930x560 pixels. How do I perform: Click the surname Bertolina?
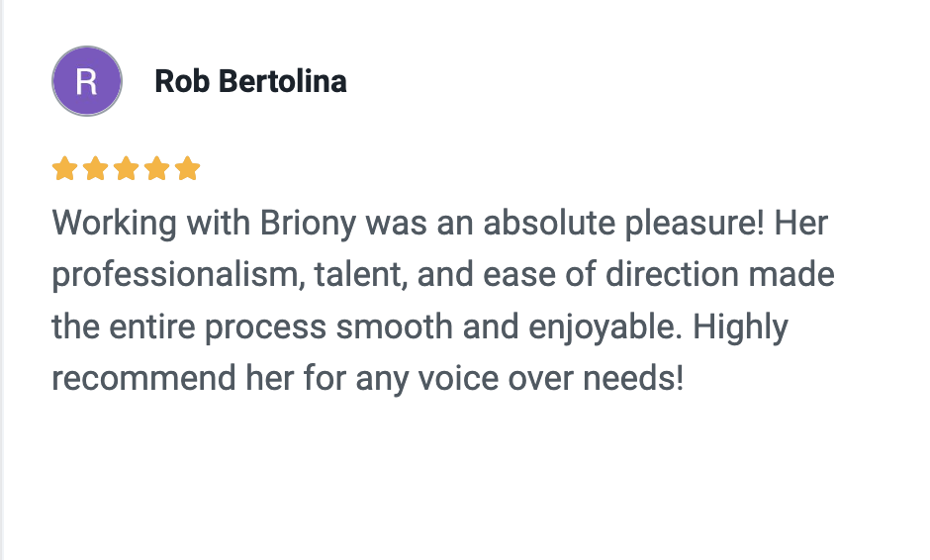pos(282,81)
